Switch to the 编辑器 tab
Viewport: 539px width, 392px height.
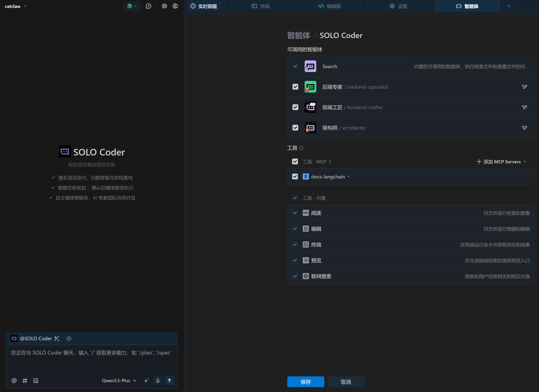pos(329,6)
